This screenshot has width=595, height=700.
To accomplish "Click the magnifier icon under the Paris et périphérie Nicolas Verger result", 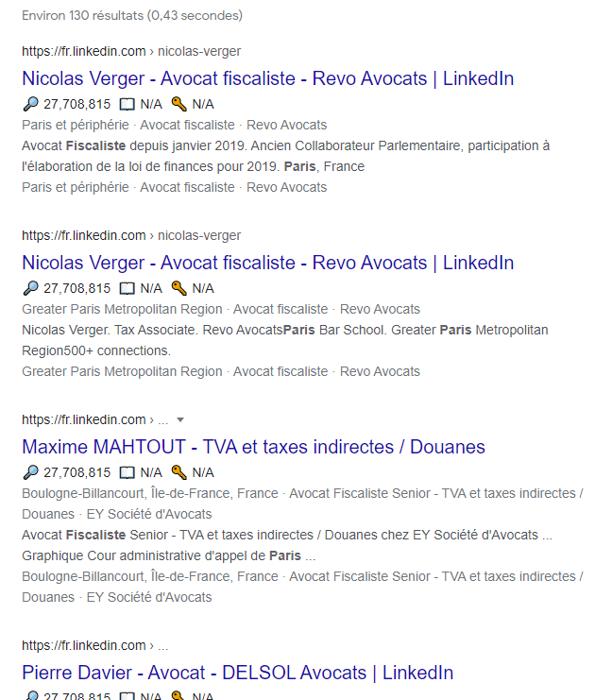I will (x=30, y=104).
